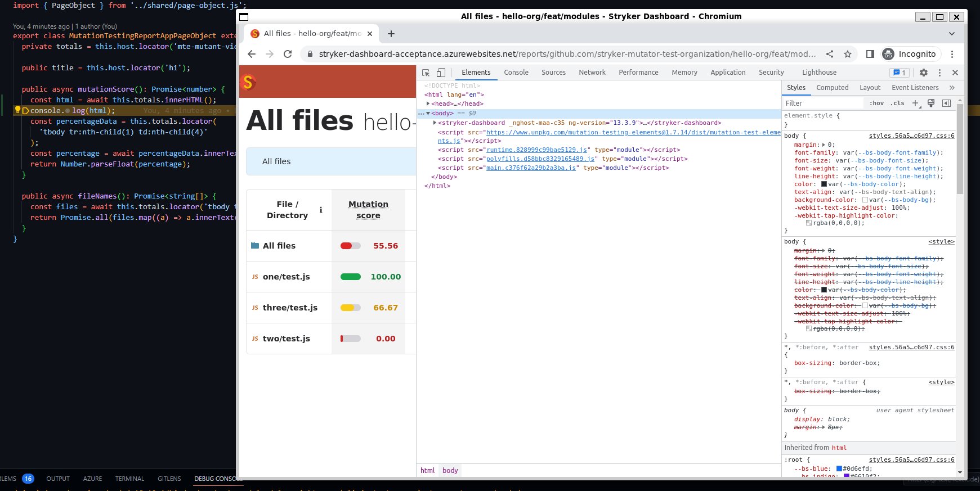
Task: Toggle rendering emulations paintbrush icon in Styles
Action: [931, 103]
